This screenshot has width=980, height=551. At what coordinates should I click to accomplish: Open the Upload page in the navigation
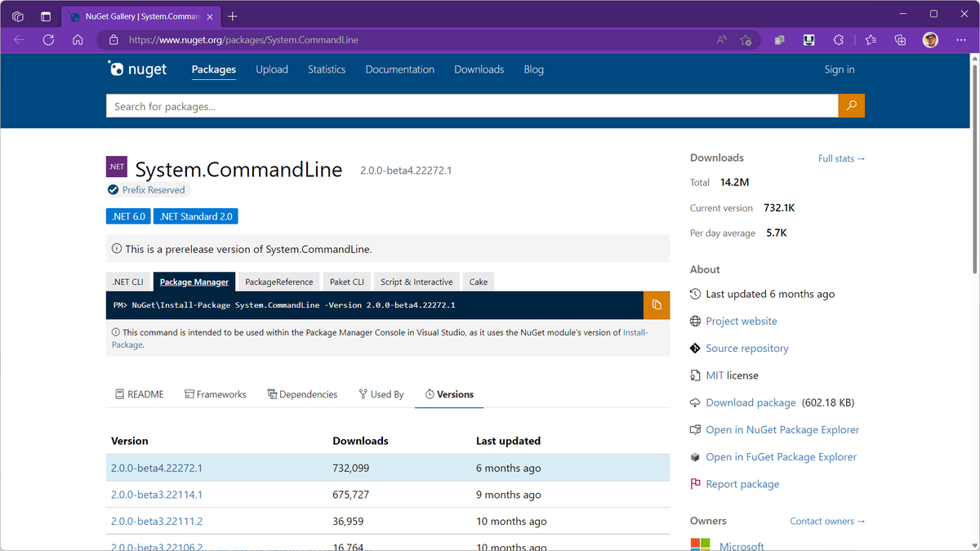(x=272, y=69)
